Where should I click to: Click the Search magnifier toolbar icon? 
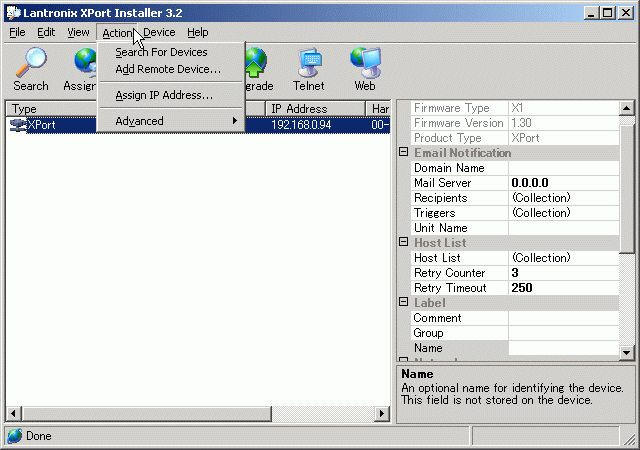click(31, 62)
